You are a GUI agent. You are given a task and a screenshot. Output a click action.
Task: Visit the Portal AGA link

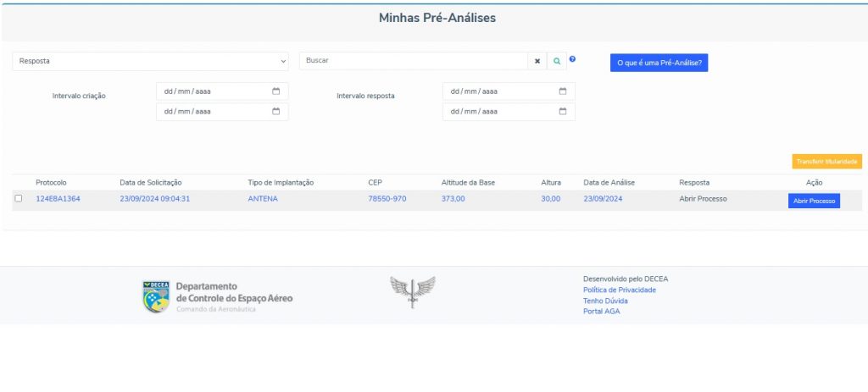pyautogui.click(x=602, y=312)
